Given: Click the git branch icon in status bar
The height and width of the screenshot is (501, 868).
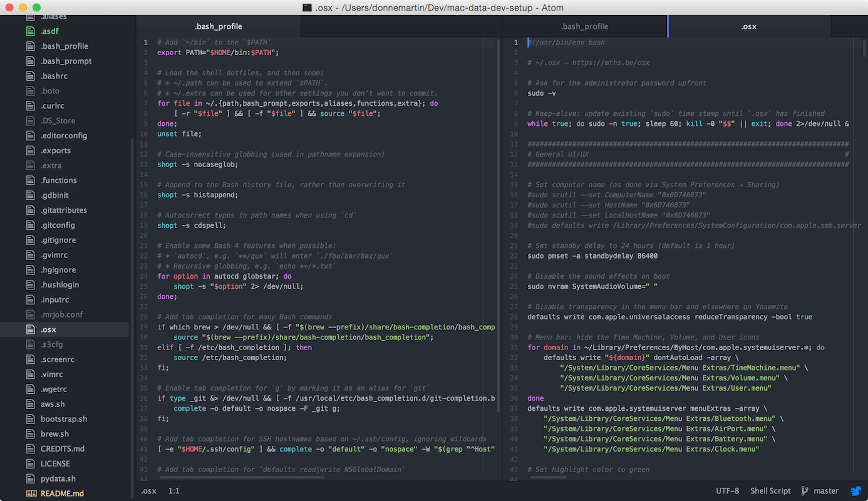Looking at the screenshot, I should [804, 491].
